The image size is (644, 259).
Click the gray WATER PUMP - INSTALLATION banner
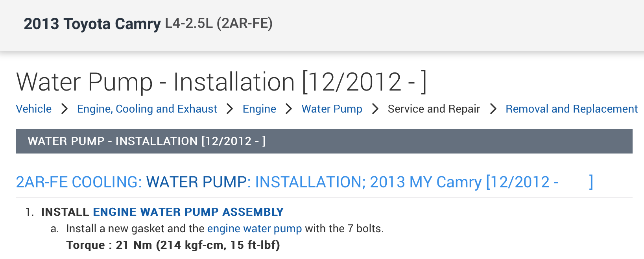point(324,141)
